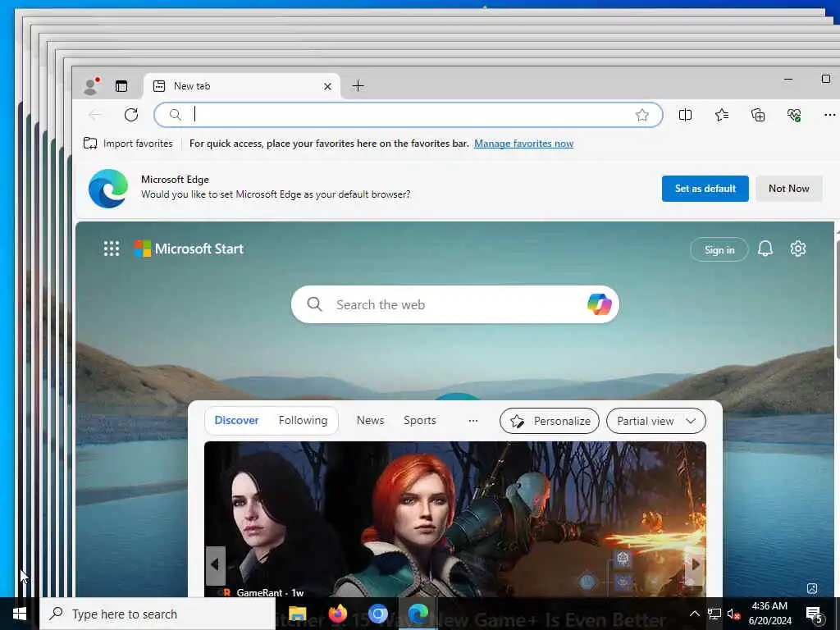Click the Sign in button

[719, 249]
